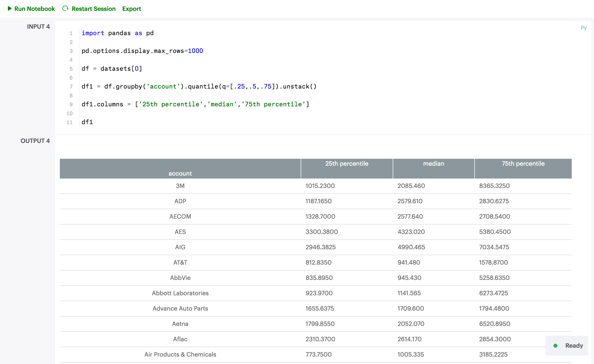Click the green Ready status dot
This screenshot has width=594, height=364.
[555, 346]
